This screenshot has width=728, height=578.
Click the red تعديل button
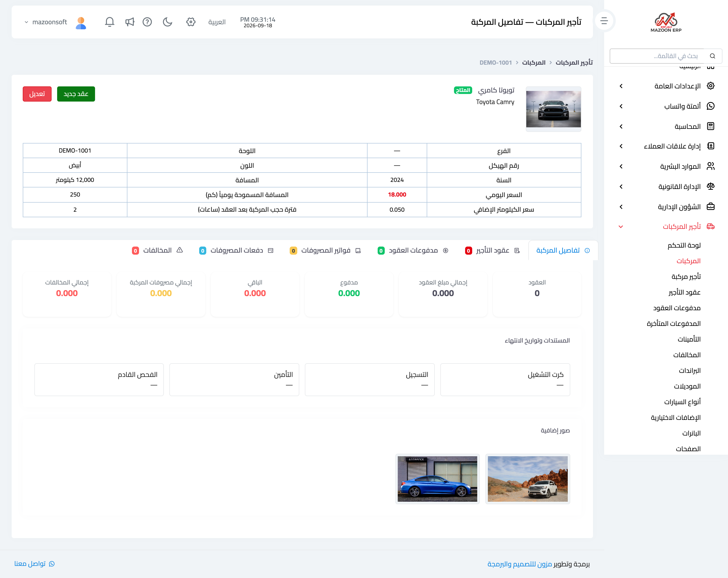[37, 94]
